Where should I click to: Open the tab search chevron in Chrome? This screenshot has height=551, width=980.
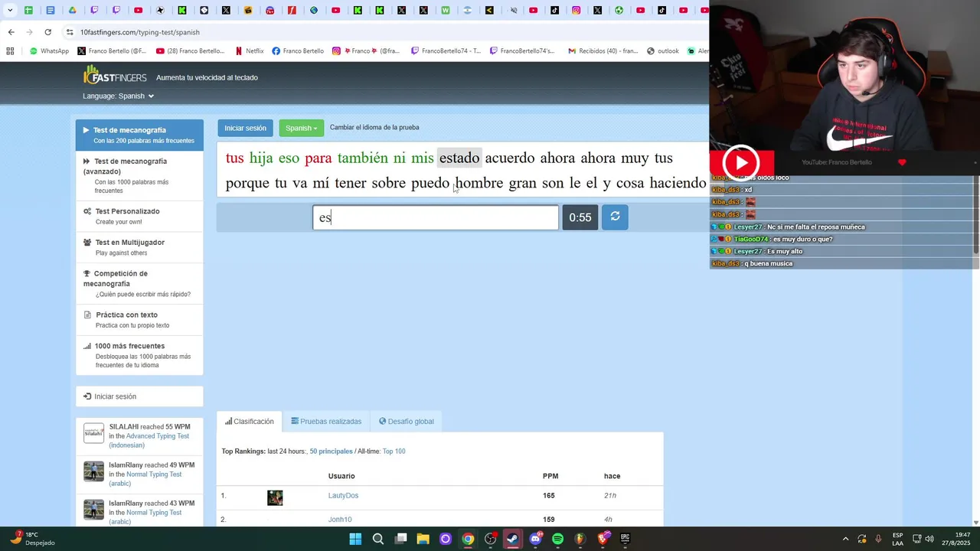[x=9, y=10]
